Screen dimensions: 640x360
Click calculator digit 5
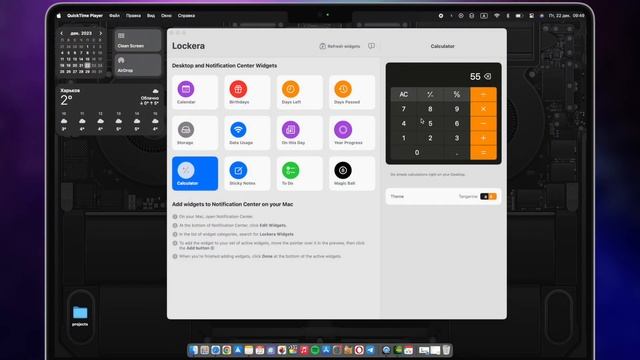click(x=430, y=123)
